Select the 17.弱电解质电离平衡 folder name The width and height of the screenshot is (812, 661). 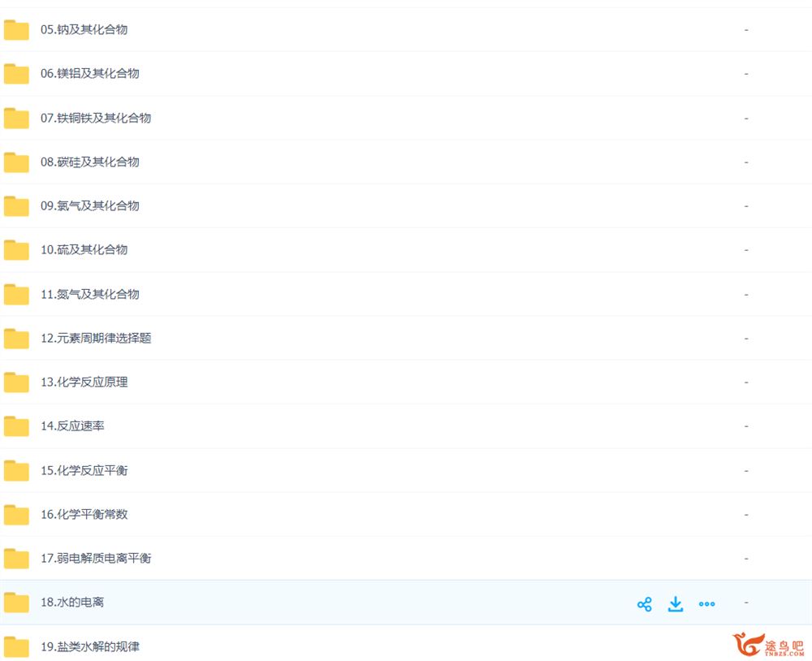pos(96,558)
